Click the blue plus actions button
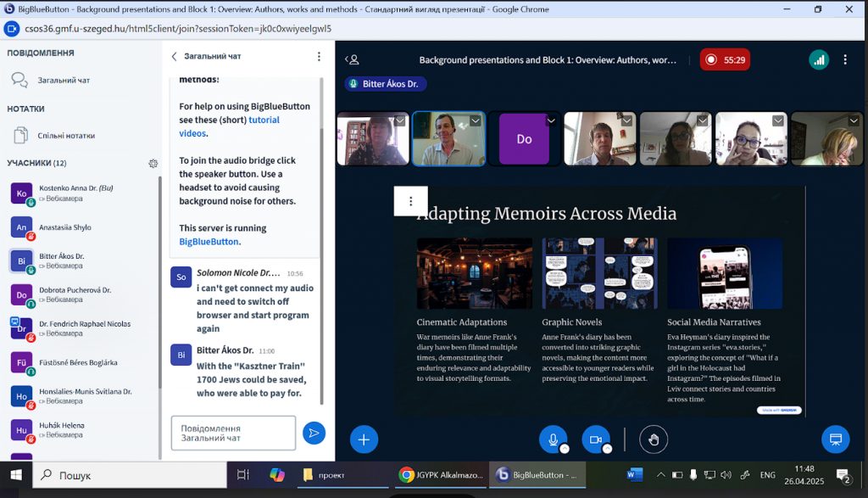868x498 pixels. click(x=364, y=439)
